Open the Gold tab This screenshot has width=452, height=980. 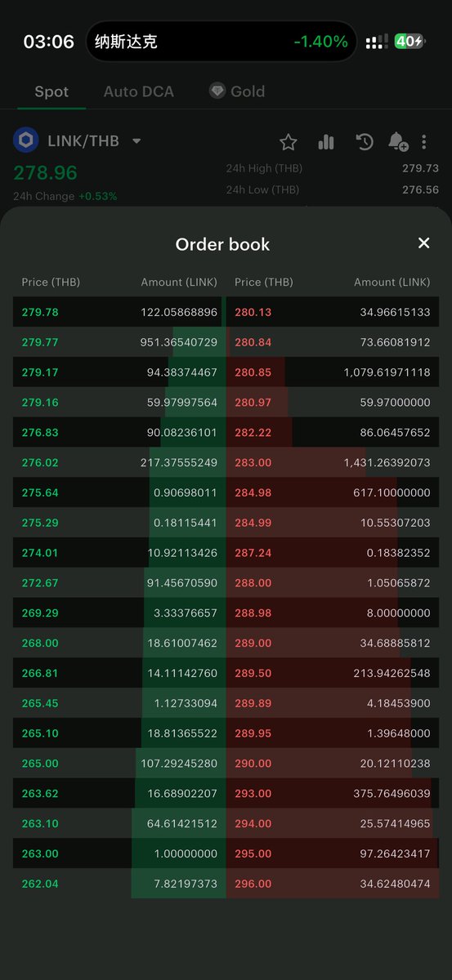pyautogui.click(x=248, y=91)
